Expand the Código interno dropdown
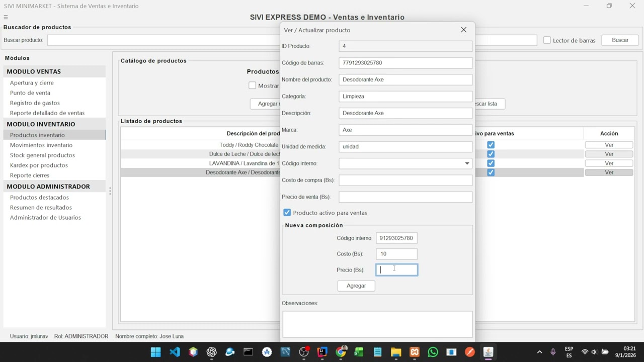 (467, 163)
